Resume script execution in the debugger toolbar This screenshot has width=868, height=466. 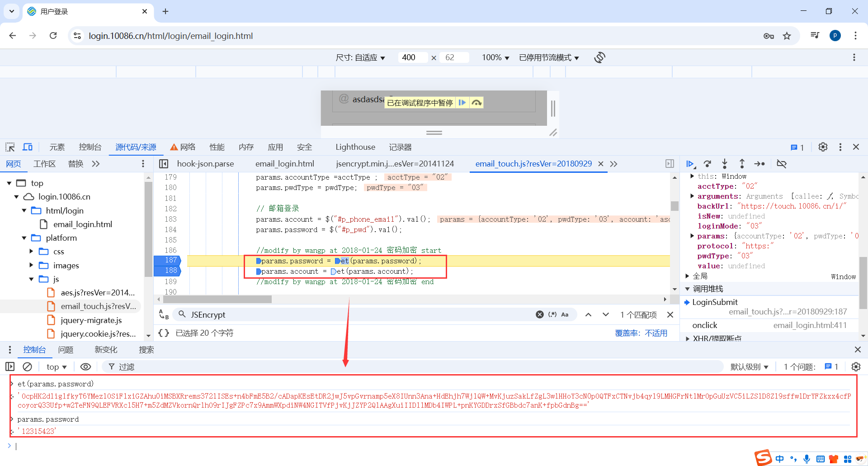pyautogui.click(x=690, y=164)
